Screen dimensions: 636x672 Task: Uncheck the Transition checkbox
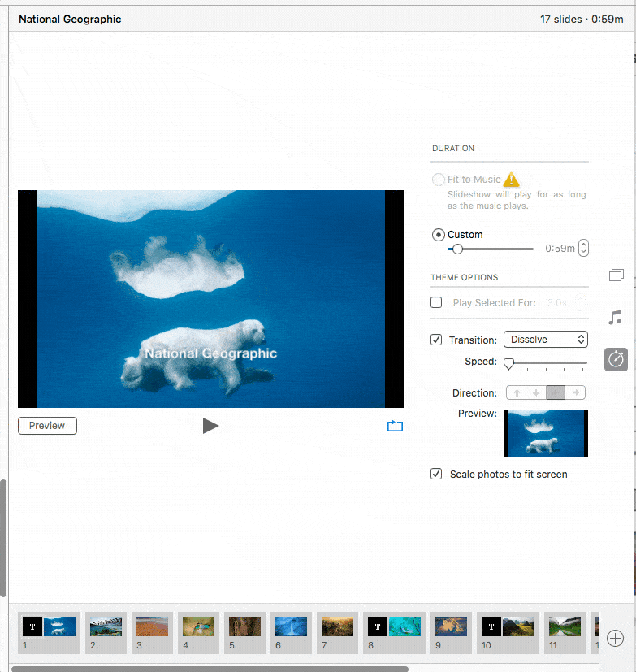(436, 340)
